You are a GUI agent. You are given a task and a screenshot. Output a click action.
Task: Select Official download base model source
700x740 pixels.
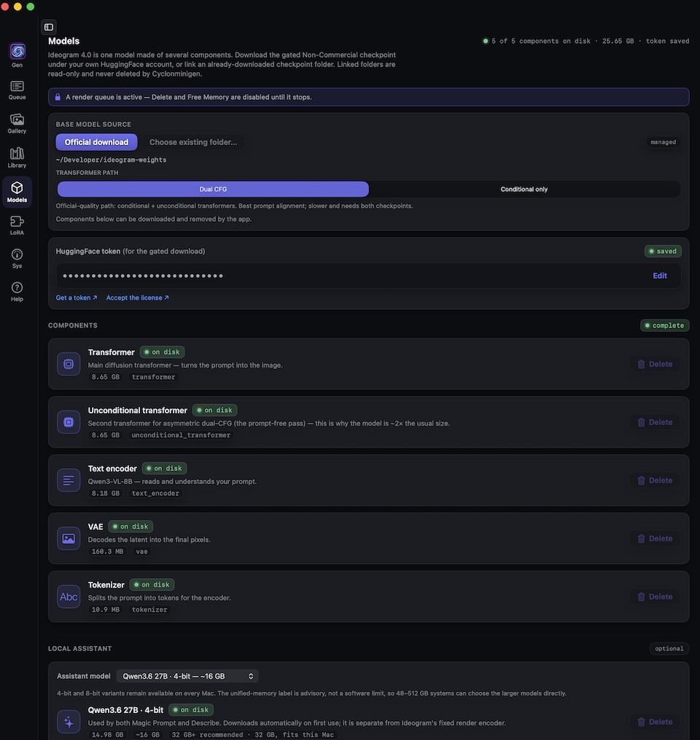[96, 142]
